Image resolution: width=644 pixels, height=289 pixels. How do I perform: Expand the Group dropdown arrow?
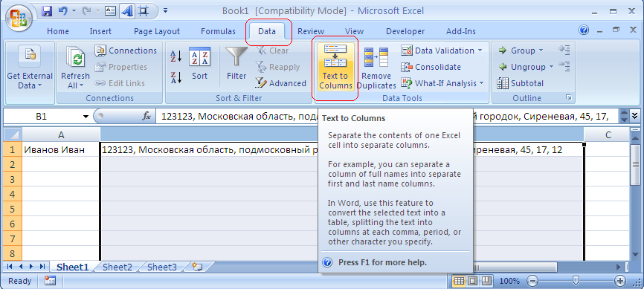tap(541, 51)
